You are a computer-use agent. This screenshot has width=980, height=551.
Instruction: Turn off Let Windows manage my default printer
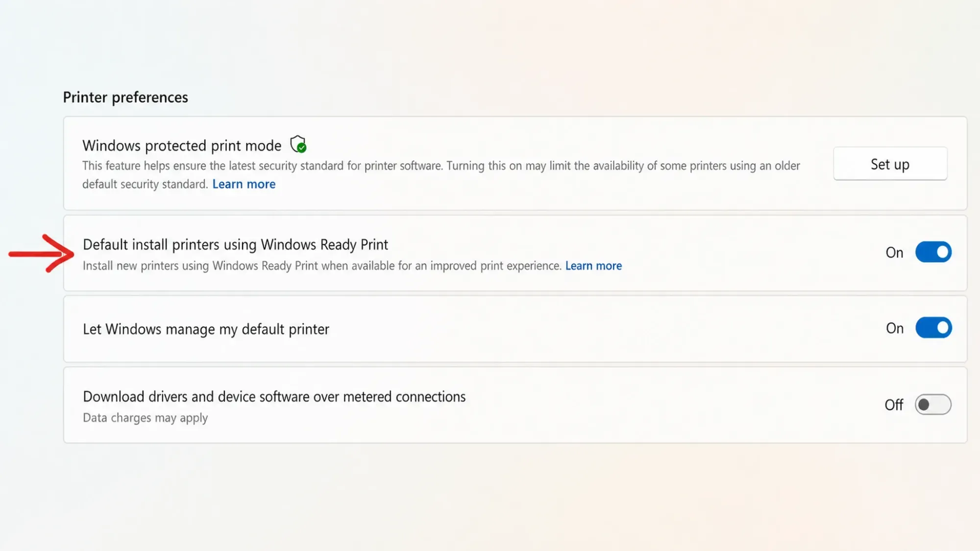tap(933, 328)
